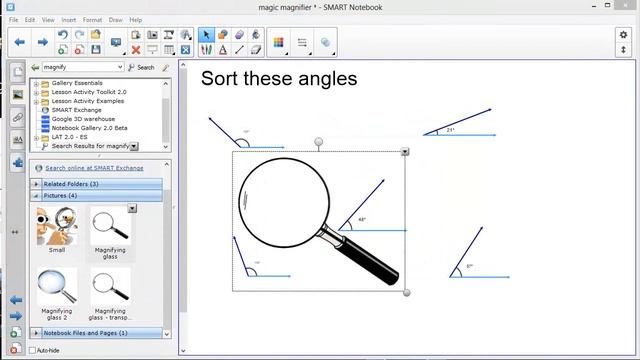Viewport: 640px width, 360px height.
Task: Delete the selected object with the red X
Action: coord(136,50)
